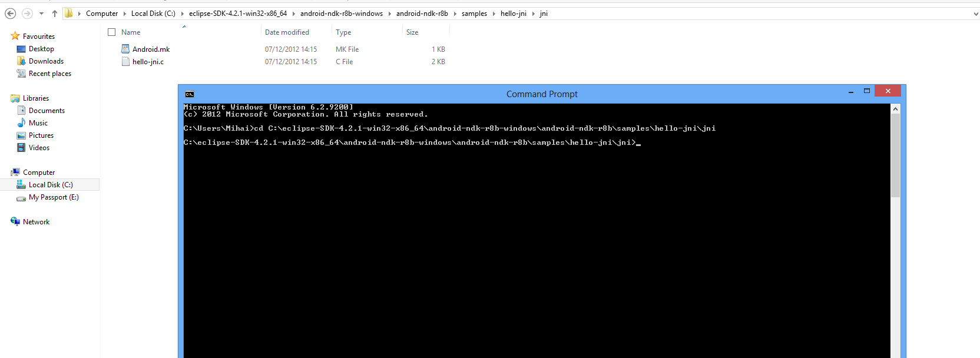
Task: Click the Downloads folder icon
Action: pos(21,61)
